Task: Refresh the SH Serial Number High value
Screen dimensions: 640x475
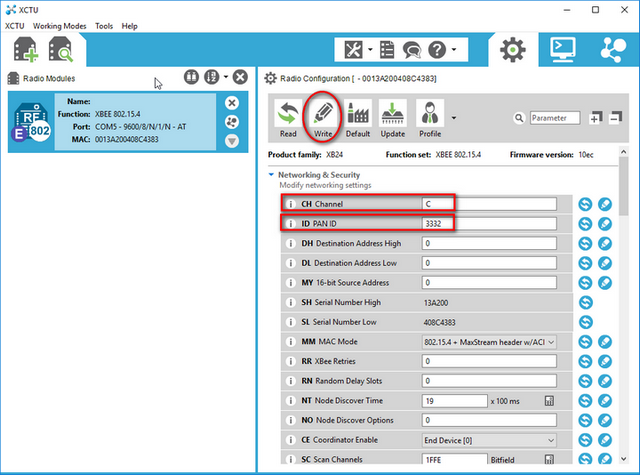Action: point(585,302)
